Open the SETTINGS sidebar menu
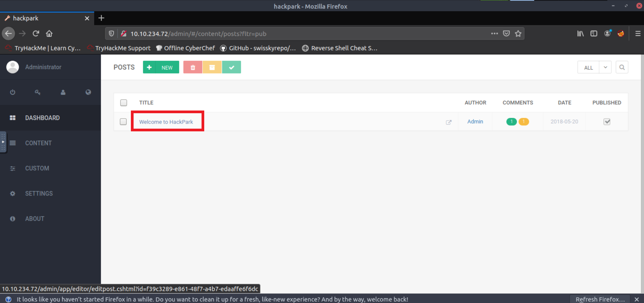The image size is (644, 303). coord(50,193)
